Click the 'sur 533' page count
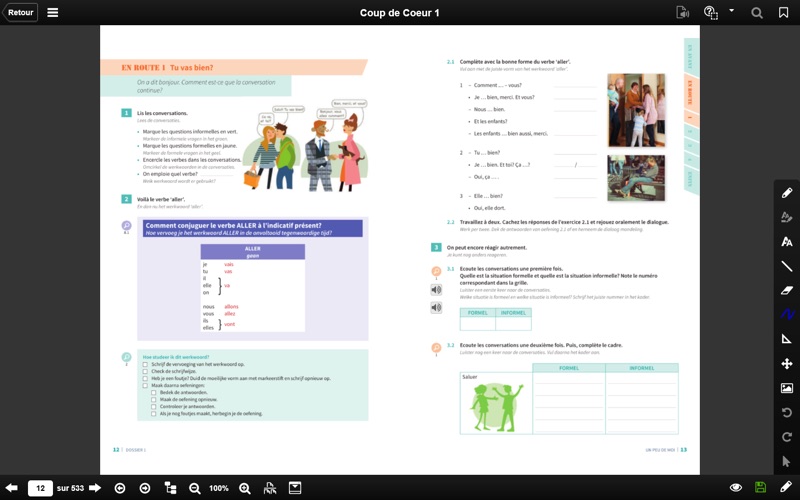The image size is (800, 500). [x=70, y=488]
